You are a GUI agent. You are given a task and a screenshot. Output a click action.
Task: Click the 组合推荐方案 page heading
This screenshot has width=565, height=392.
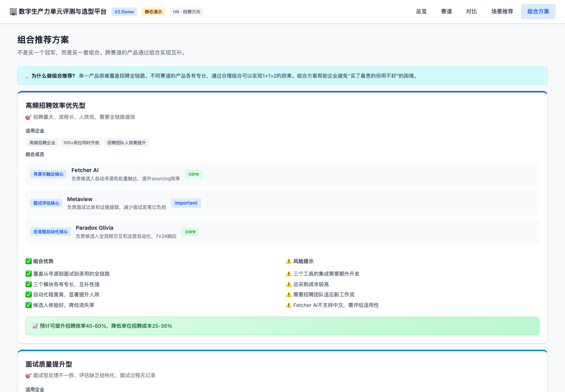pyautogui.click(x=43, y=40)
